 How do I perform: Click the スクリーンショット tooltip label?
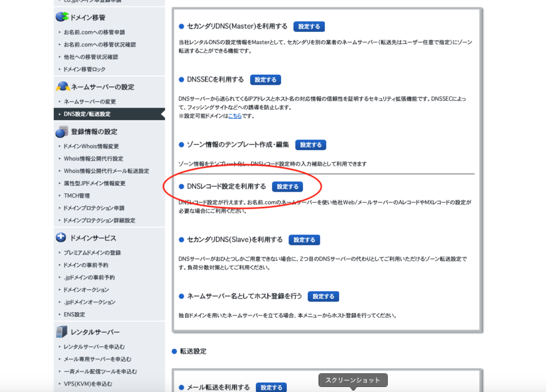point(353,380)
